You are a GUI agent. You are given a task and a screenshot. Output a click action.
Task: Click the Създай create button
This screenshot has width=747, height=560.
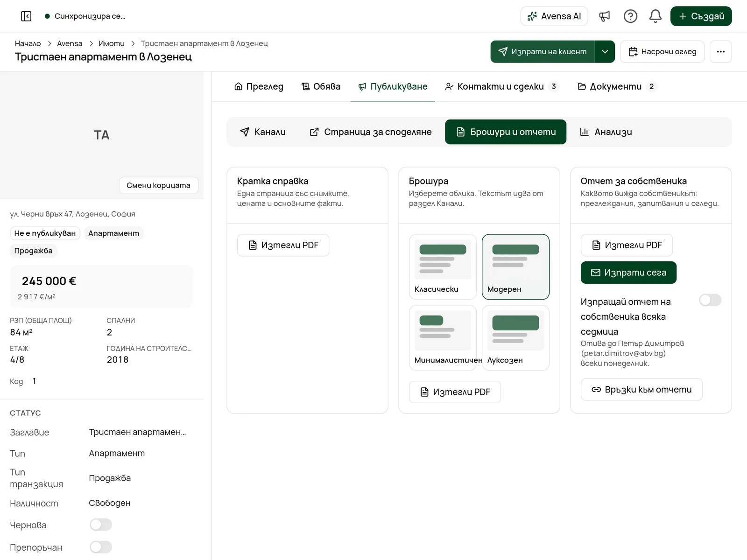701,16
